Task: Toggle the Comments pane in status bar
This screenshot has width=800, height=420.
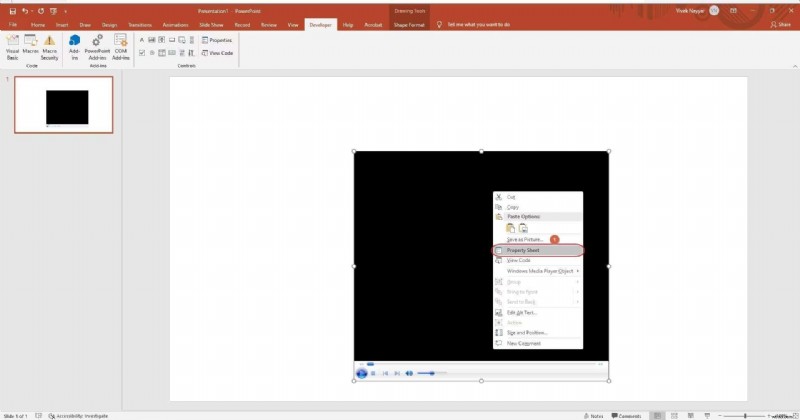Action: [x=627, y=416]
